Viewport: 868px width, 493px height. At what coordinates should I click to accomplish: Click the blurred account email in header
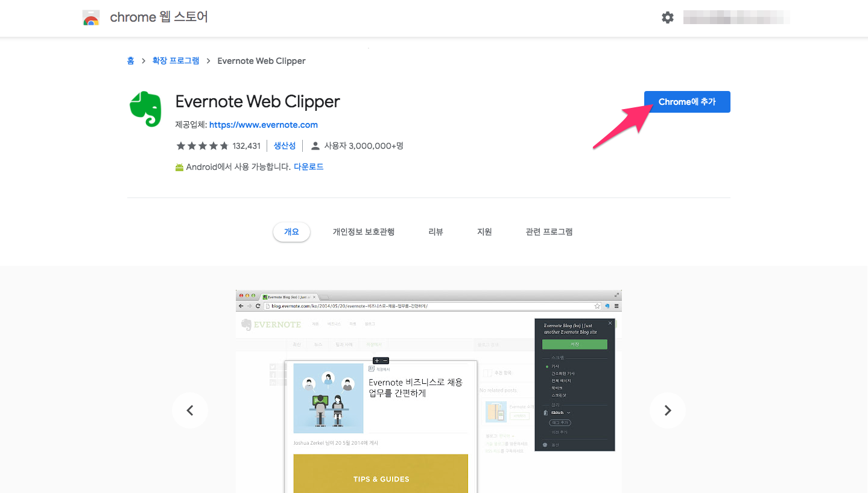(x=737, y=17)
